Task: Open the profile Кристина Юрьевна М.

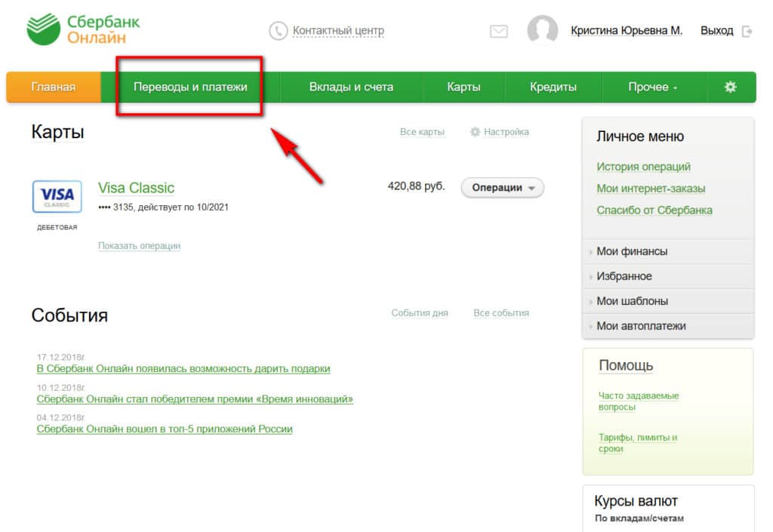Action: pyautogui.click(x=627, y=30)
